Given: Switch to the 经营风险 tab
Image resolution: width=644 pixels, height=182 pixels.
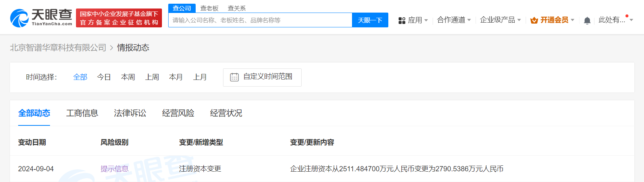Looking at the screenshot, I should coord(178,113).
